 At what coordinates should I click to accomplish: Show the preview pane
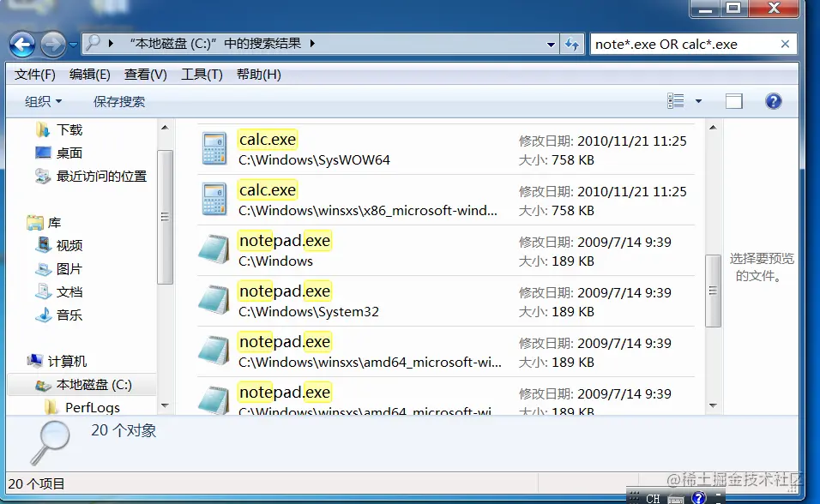pyautogui.click(x=733, y=100)
